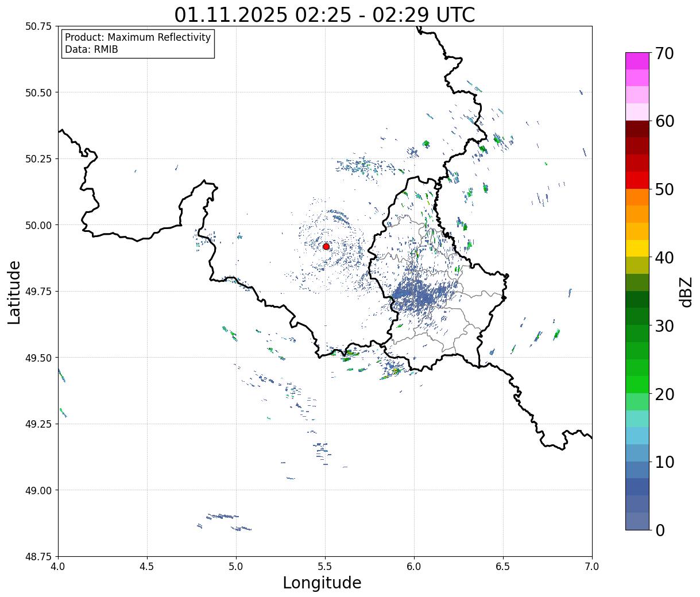Click the 'Longitude' axis label
700x597 pixels.
click(x=322, y=583)
